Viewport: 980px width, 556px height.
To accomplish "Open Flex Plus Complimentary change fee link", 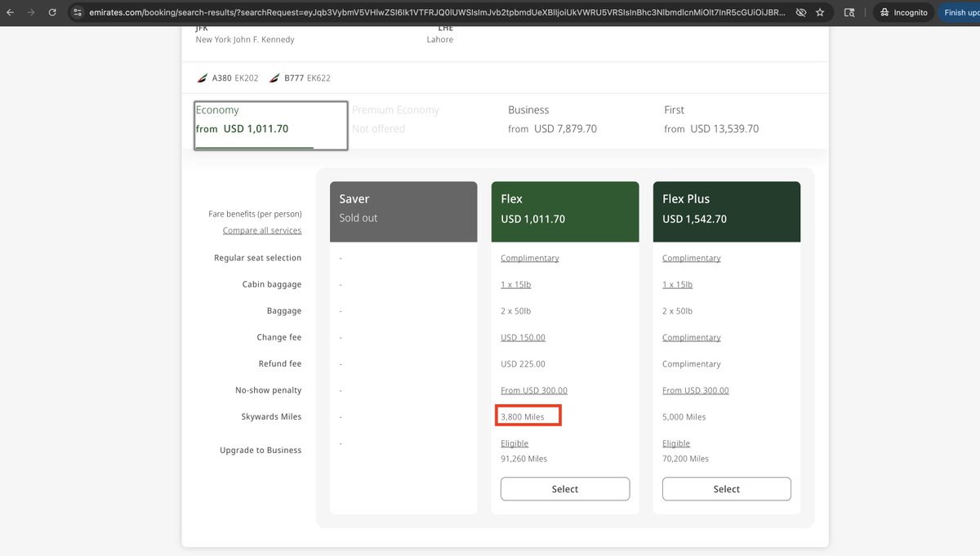I will click(692, 338).
